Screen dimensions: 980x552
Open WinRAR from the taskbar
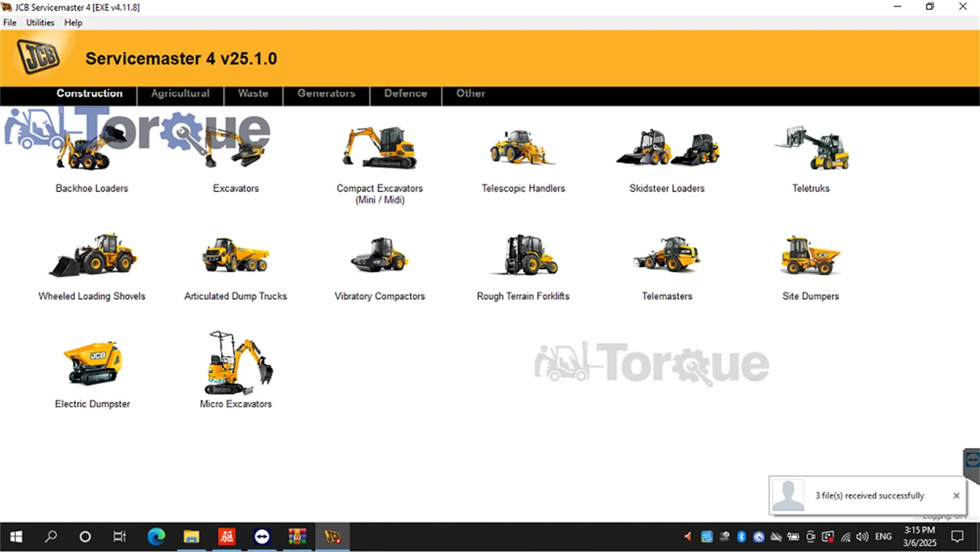(x=297, y=537)
